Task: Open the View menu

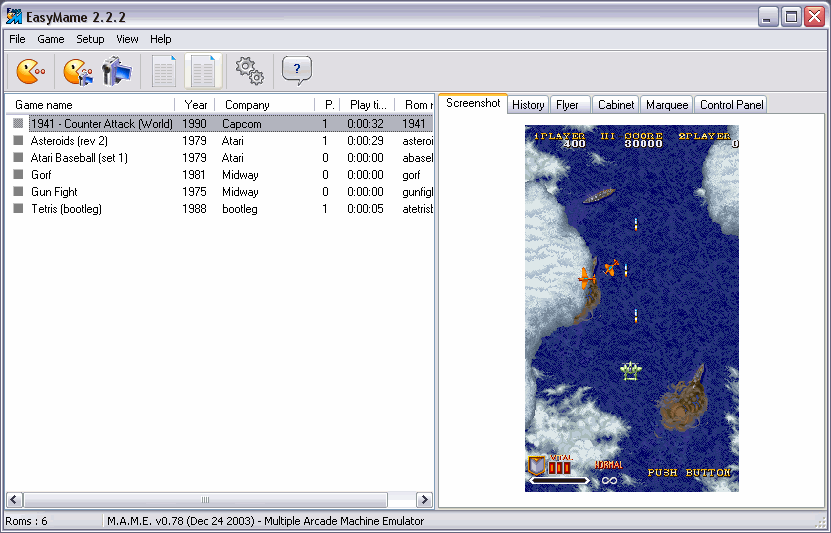Action: click(x=127, y=39)
